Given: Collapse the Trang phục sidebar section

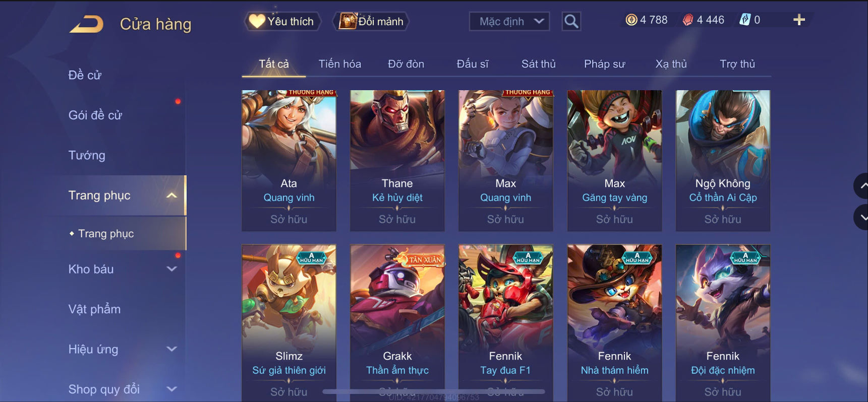Looking at the screenshot, I should point(171,195).
